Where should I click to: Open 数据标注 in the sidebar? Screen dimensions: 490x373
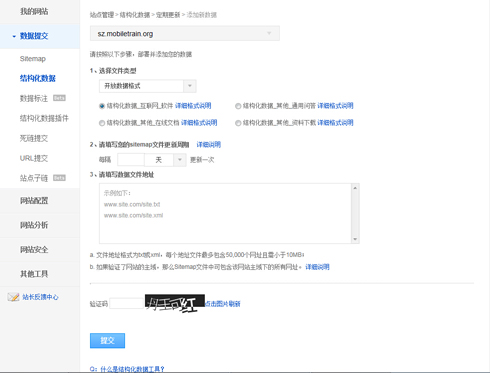click(34, 98)
